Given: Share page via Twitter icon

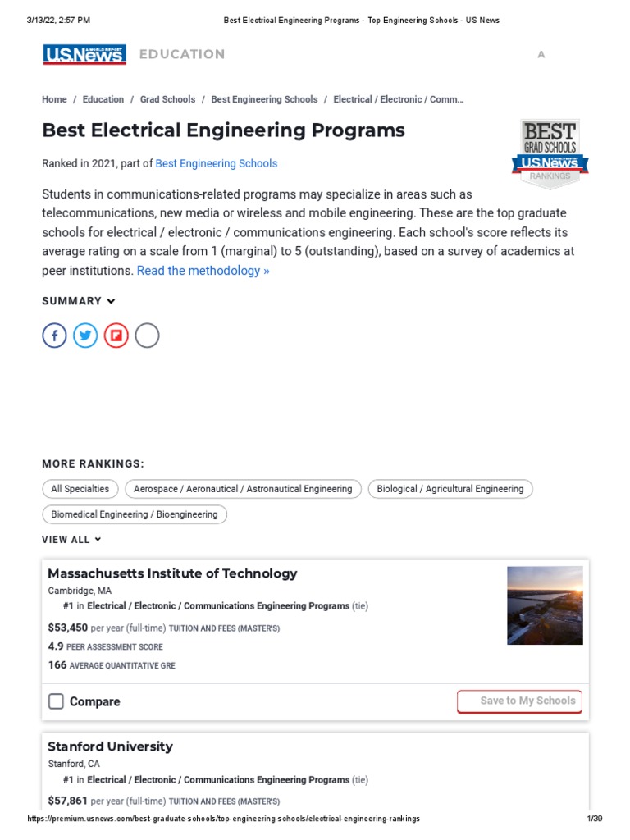Looking at the screenshot, I should coord(85,336).
